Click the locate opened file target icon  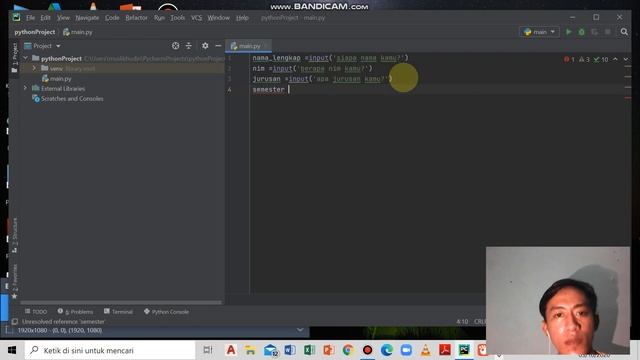click(176, 46)
